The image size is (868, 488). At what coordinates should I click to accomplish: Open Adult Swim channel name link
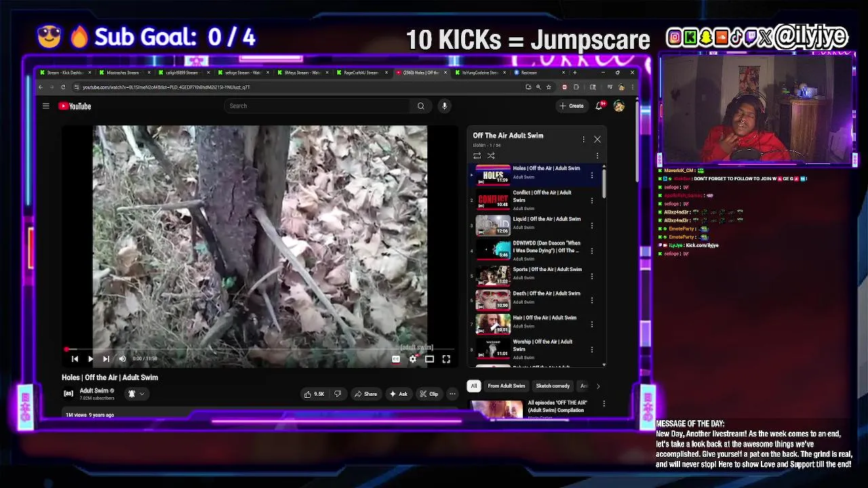94,390
